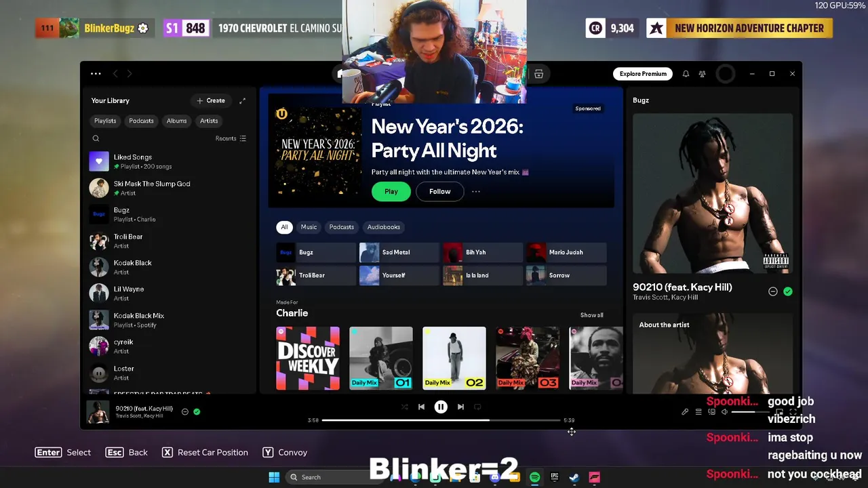
Task: Open Daily Mix 01 cover
Action: click(381, 359)
